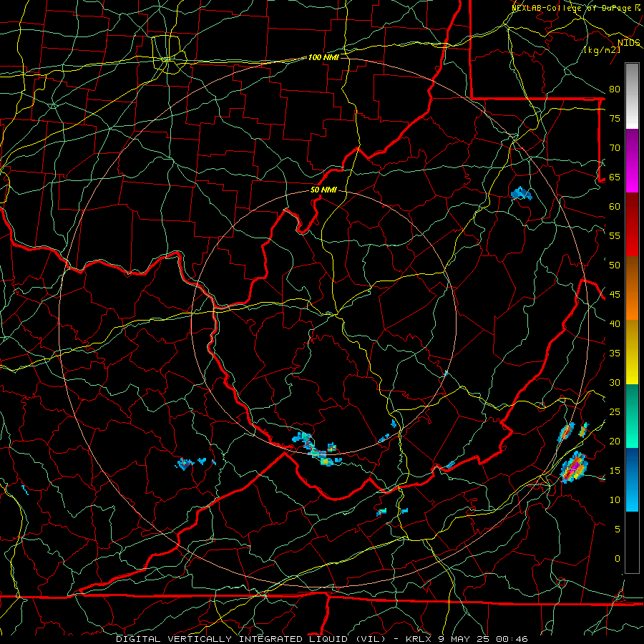644x644 pixels.
Task: Click the yellow band of the color bar
Action: (632, 352)
